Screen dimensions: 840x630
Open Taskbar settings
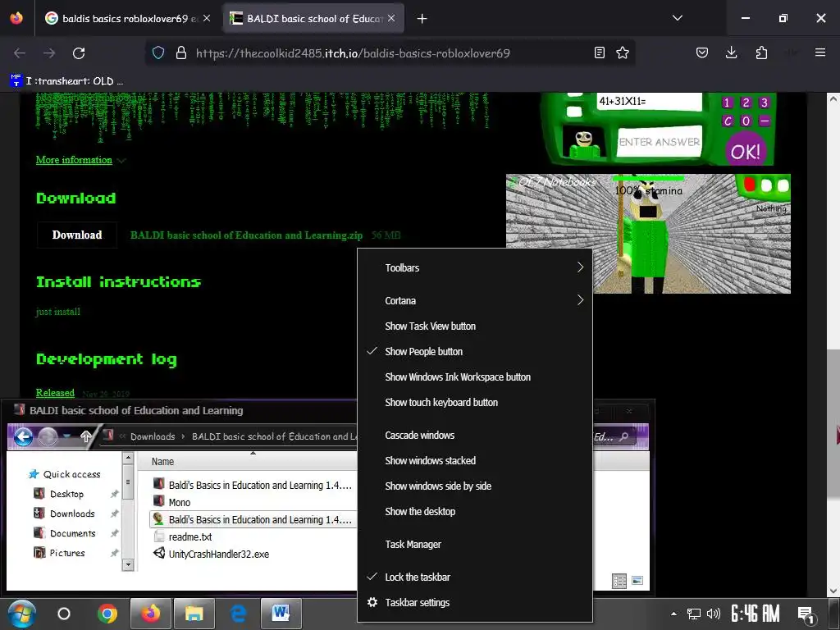pyautogui.click(x=475, y=603)
